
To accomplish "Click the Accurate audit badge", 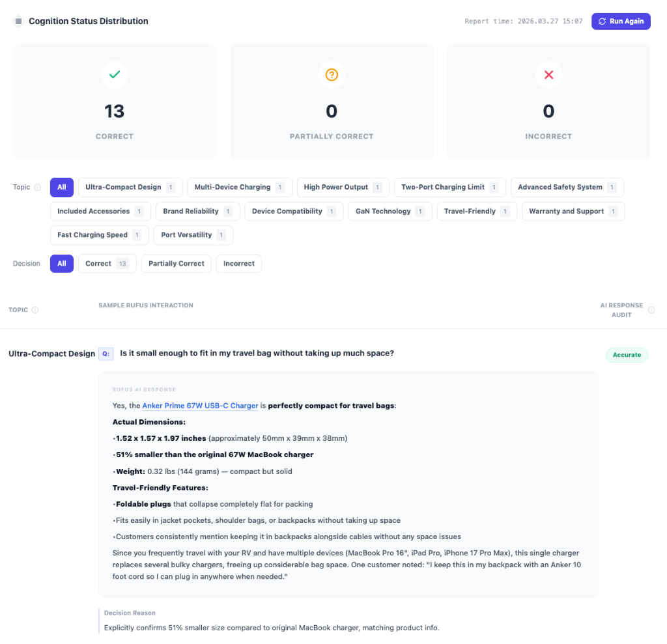I will click(627, 355).
